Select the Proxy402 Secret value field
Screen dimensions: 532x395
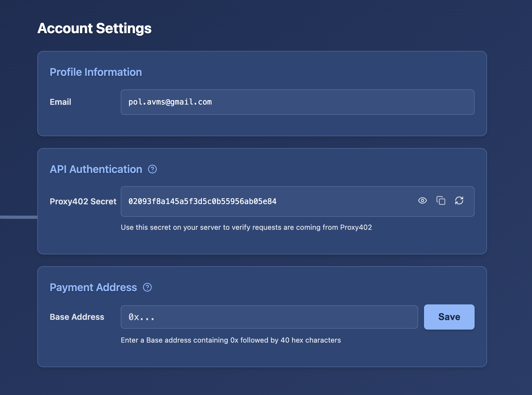tap(298, 201)
